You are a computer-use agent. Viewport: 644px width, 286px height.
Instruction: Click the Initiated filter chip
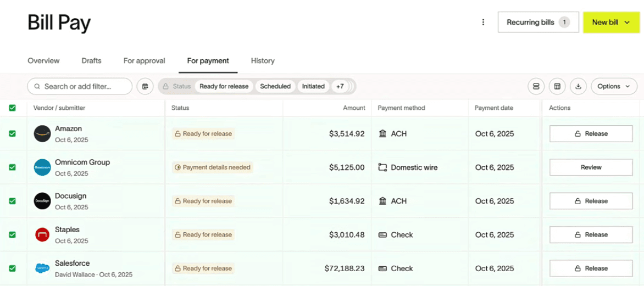[x=313, y=87]
